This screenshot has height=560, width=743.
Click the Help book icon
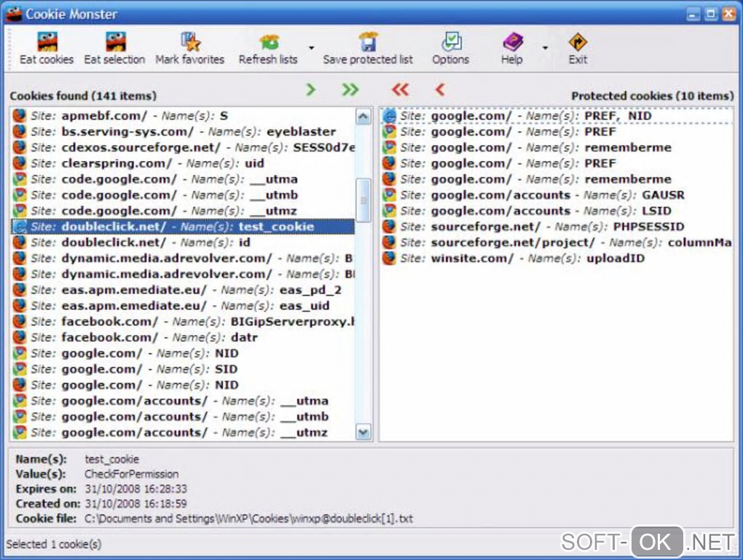coord(512,42)
